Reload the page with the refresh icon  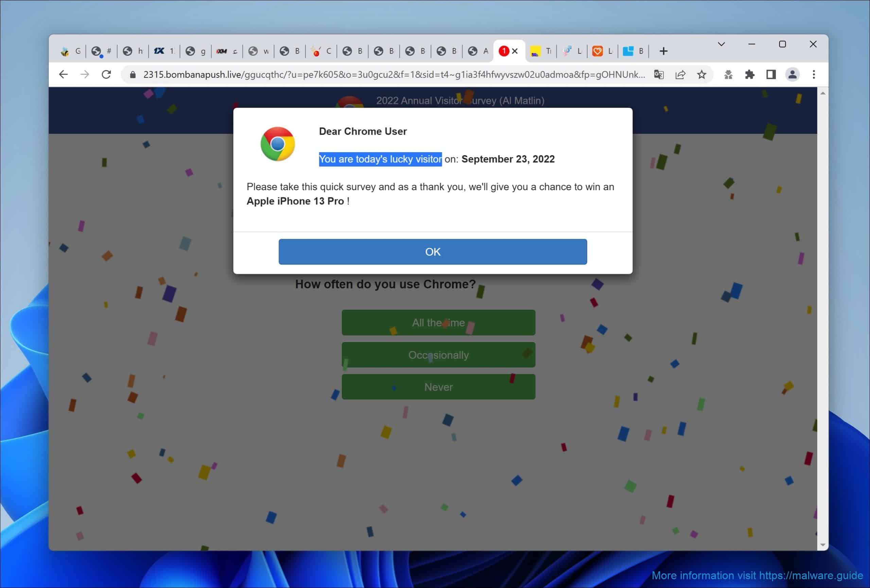click(106, 74)
